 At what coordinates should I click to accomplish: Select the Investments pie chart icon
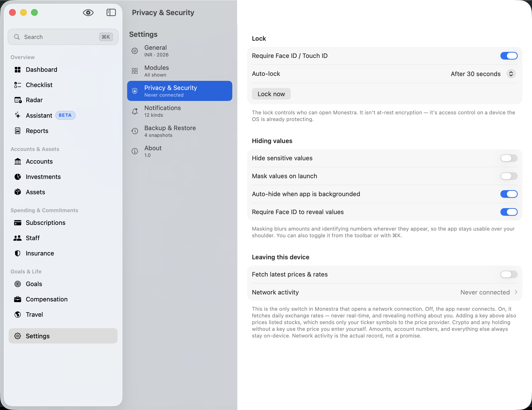click(17, 177)
